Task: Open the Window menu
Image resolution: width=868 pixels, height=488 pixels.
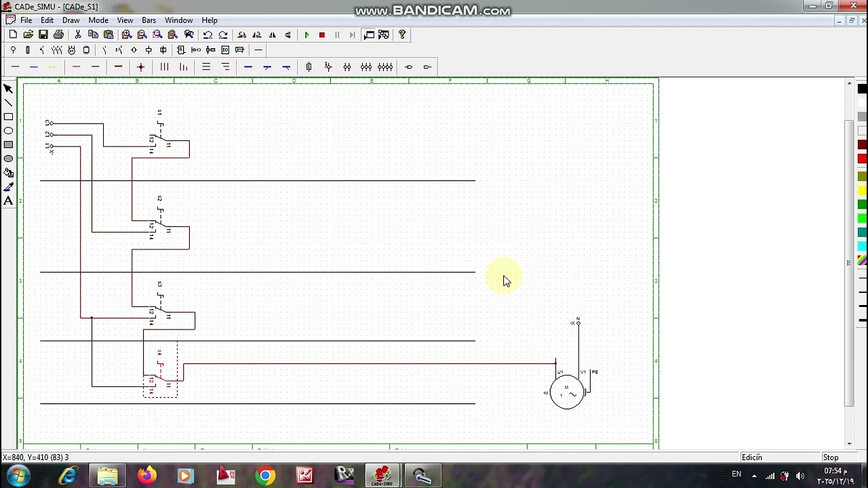Action: [178, 20]
